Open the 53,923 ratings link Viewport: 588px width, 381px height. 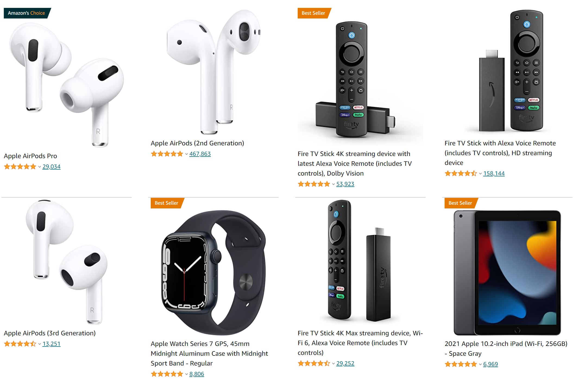(x=345, y=184)
